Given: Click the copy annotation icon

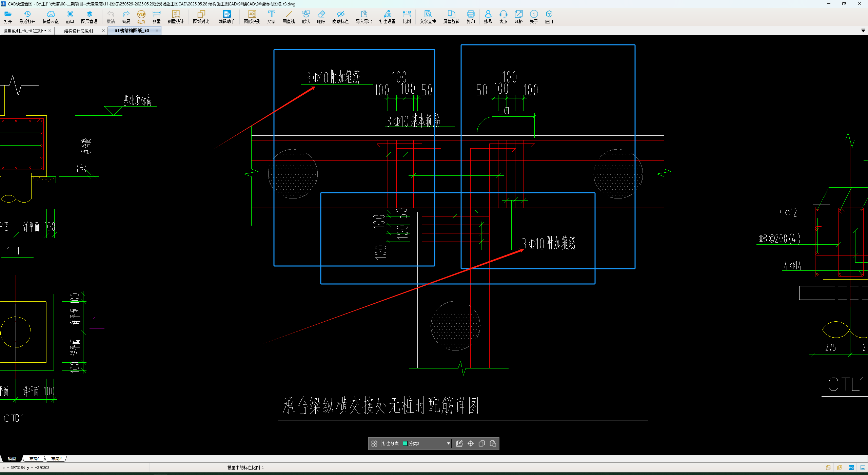Looking at the screenshot, I should pos(482,443).
